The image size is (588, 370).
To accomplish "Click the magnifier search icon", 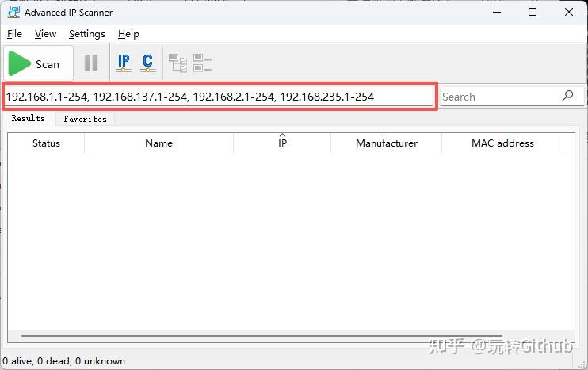I will [x=567, y=96].
